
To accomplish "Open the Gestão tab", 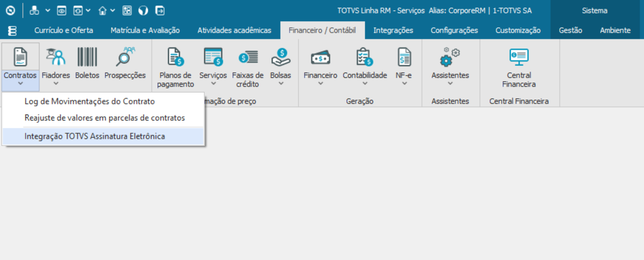I will point(570,30).
